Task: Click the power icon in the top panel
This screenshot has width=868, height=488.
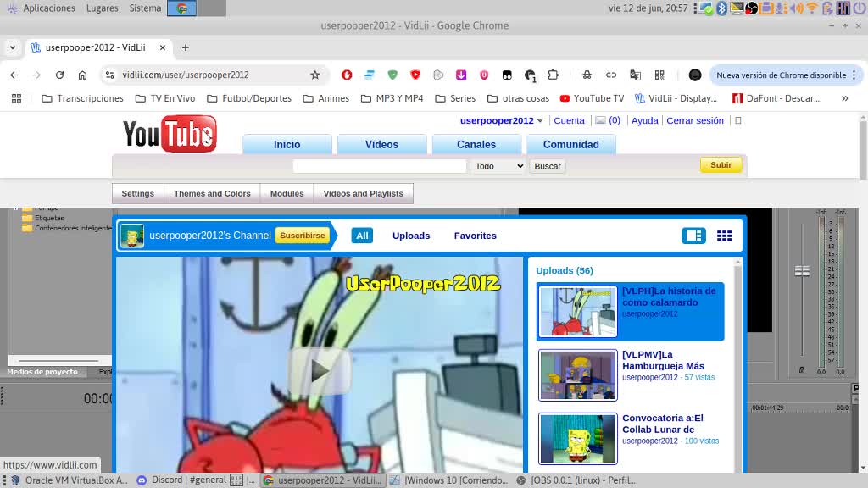Action: tap(861, 8)
